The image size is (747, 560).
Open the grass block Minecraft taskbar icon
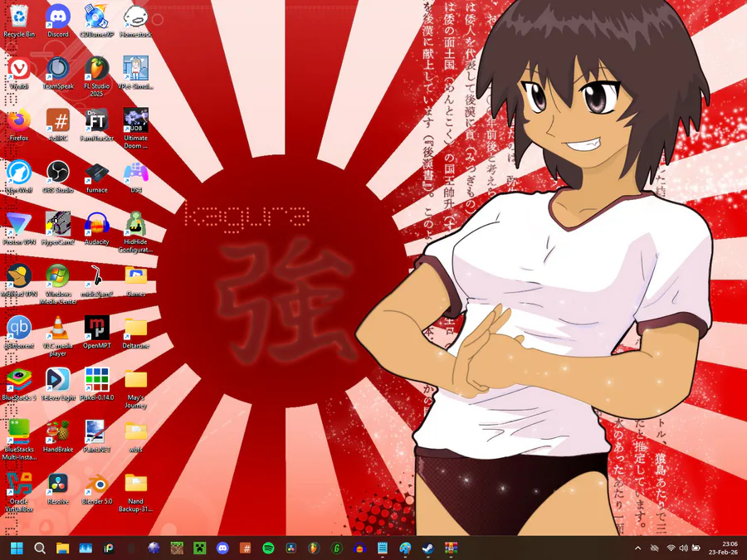coord(178,548)
